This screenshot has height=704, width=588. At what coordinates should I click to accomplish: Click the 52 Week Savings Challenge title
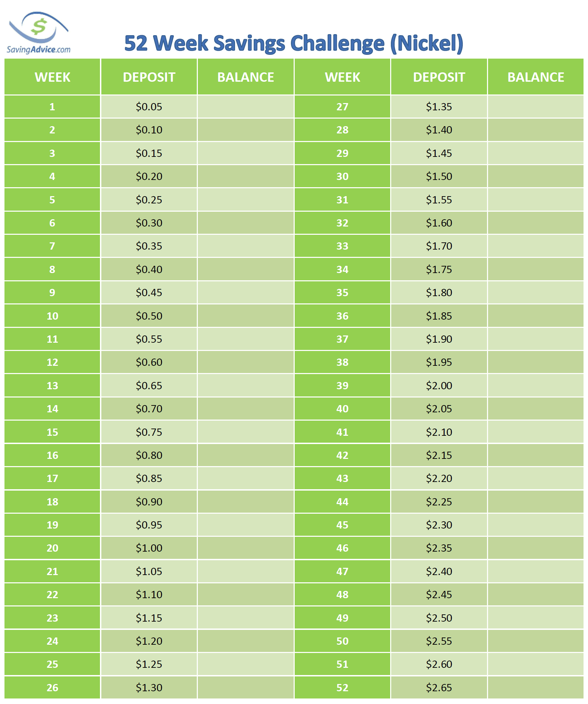click(294, 44)
